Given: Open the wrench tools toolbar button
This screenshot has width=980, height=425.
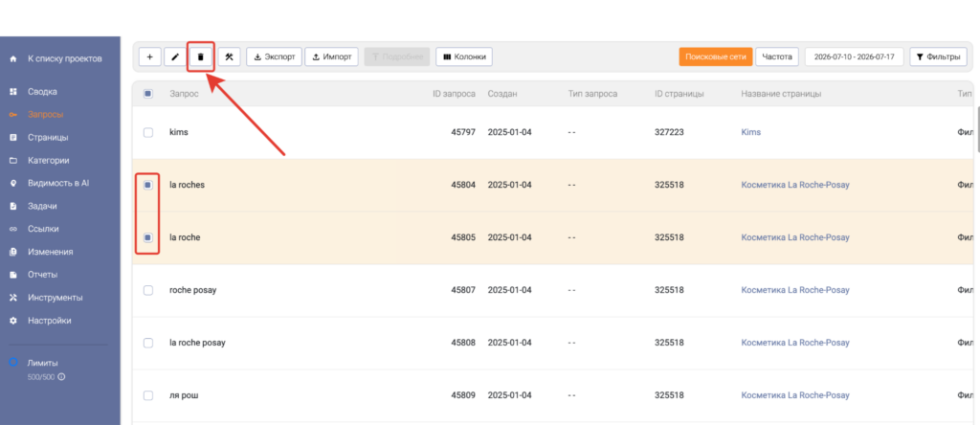Looking at the screenshot, I should tap(230, 56).
